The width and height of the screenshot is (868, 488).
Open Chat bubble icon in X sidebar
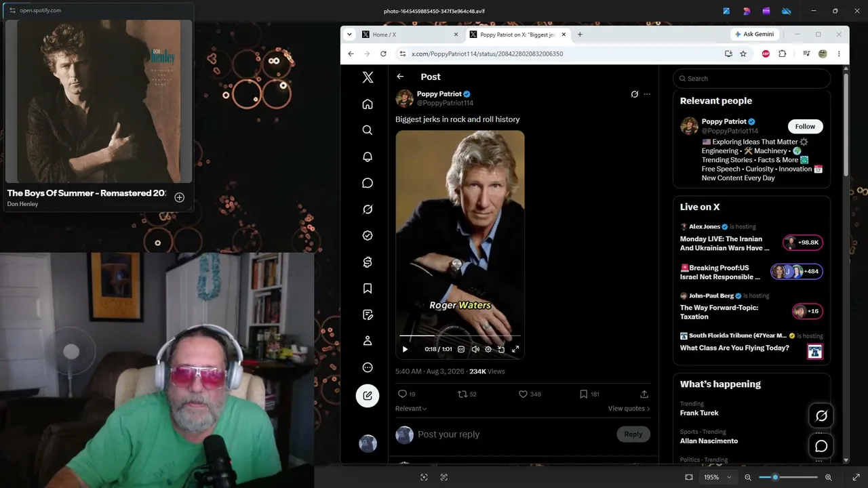pyautogui.click(x=368, y=183)
